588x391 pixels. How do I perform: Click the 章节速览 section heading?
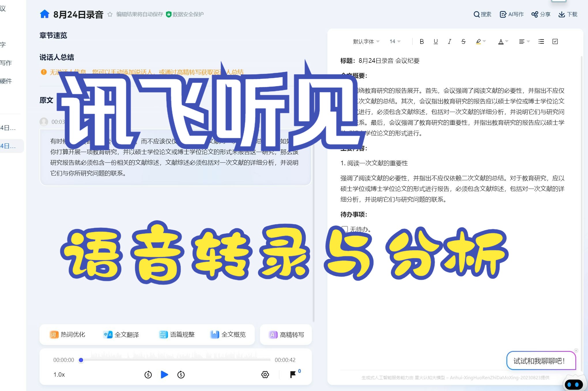click(x=53, y=35)
